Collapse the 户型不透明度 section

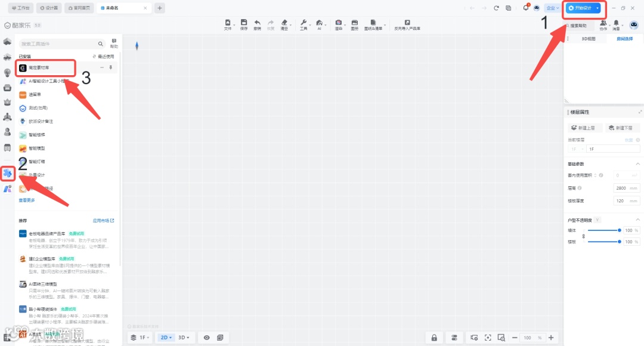(637, 220)
